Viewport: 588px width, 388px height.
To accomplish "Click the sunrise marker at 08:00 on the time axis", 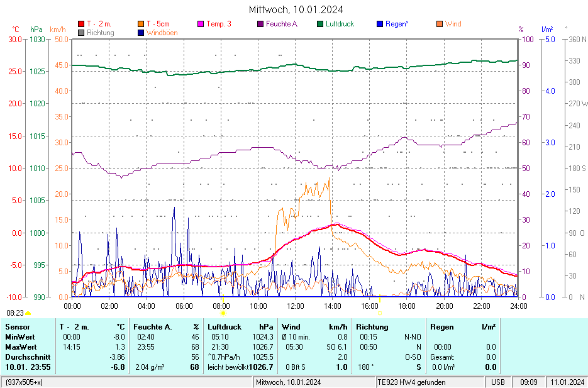I will tap(223, 312).
